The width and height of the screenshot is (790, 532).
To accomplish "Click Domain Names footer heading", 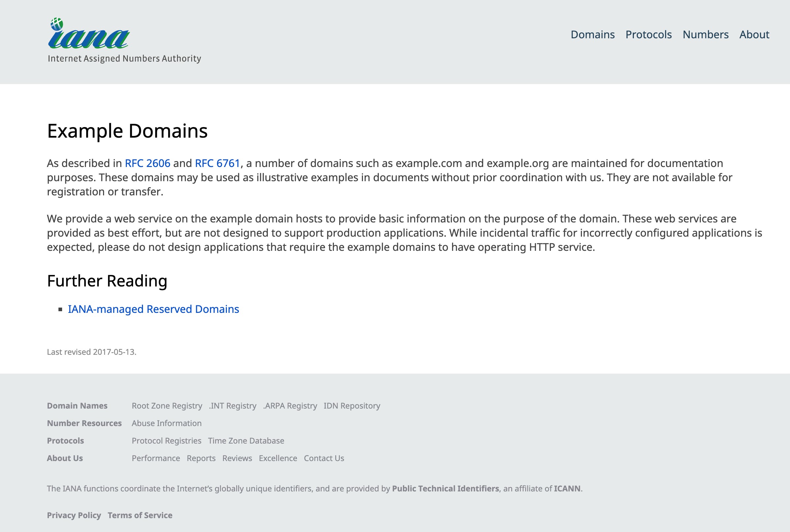I will pyautogui.click(x=77, y=406).
